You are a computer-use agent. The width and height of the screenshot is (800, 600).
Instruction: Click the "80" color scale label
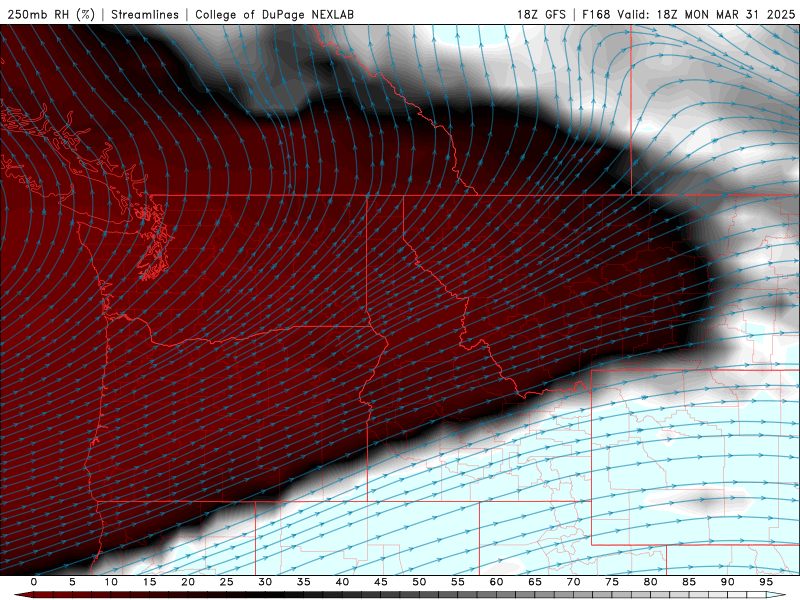pyautogui.click(x=650, y=582)
